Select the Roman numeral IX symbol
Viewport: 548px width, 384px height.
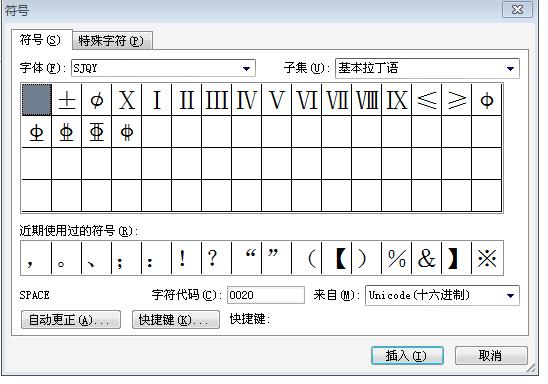coord(397,100)
